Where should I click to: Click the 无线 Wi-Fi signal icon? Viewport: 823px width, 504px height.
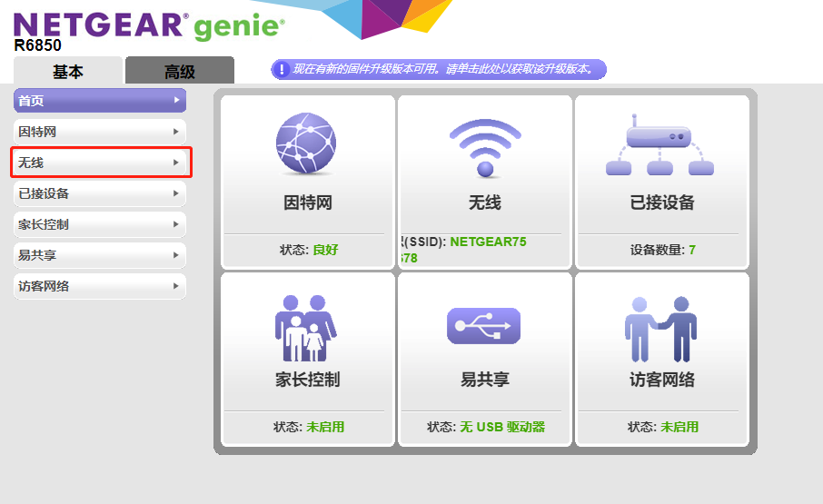[x=485, y=148]
